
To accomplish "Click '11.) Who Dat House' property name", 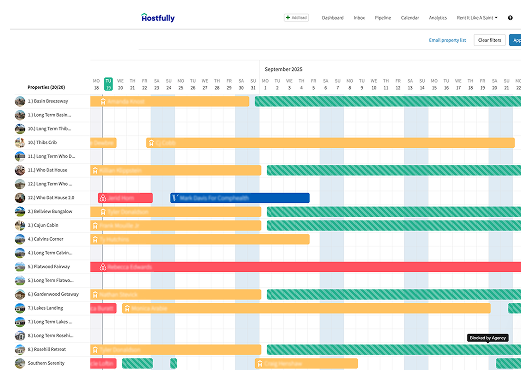I will click(x=47, y=170).
